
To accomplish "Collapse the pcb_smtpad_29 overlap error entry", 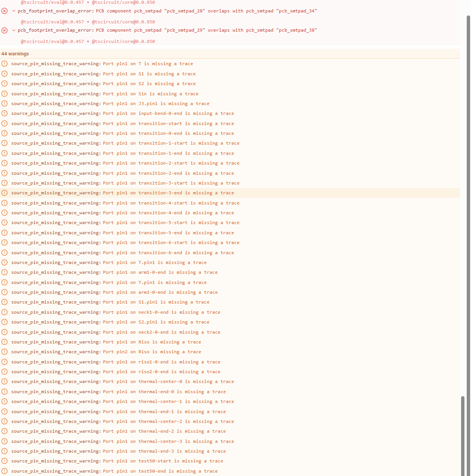I will click(x=14, y=30).
